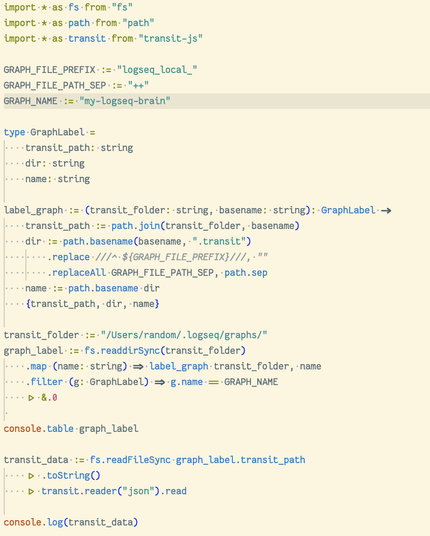Place cursor on GRAPH_FILE_PREFIX constant name

pos(50,70)
